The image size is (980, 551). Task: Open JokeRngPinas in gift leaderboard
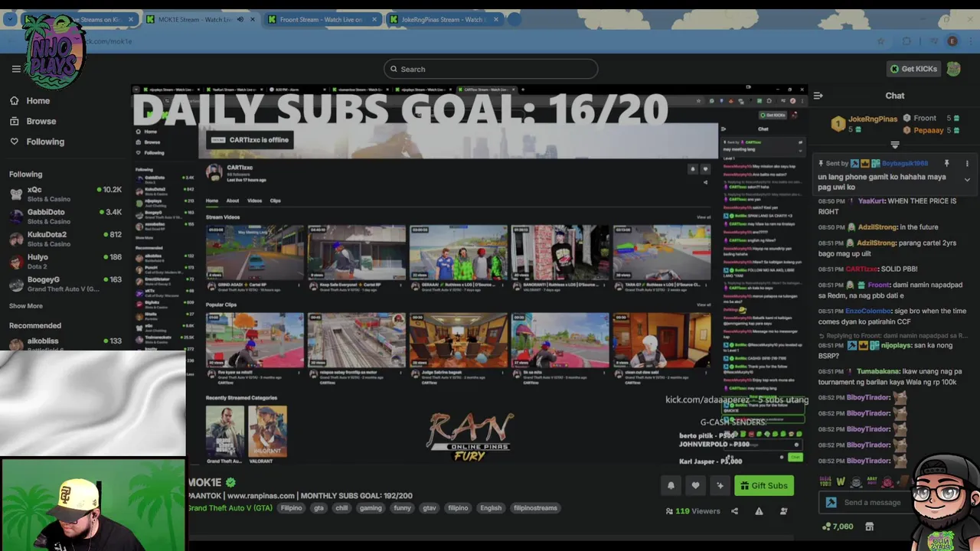[873, 119]
